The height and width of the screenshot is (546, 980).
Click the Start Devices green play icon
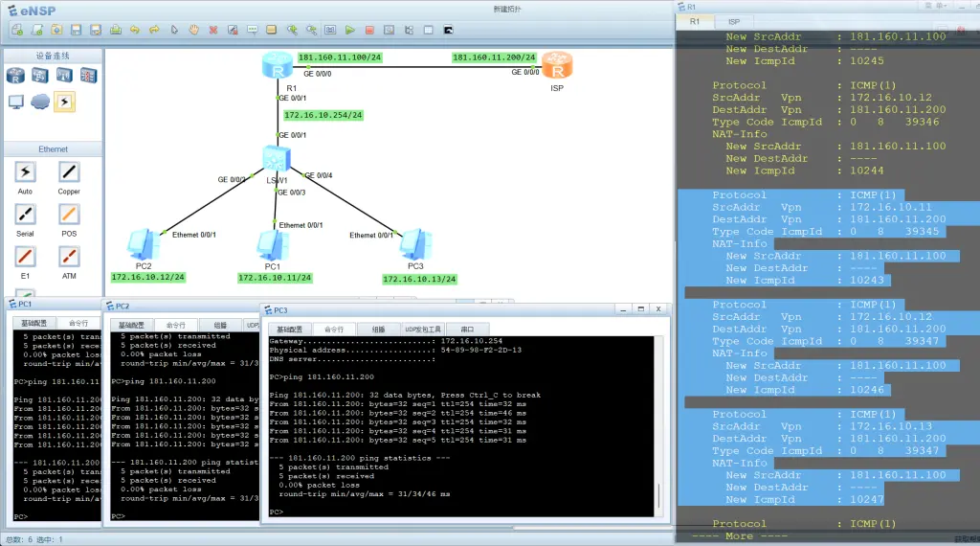tap(350, 30)
